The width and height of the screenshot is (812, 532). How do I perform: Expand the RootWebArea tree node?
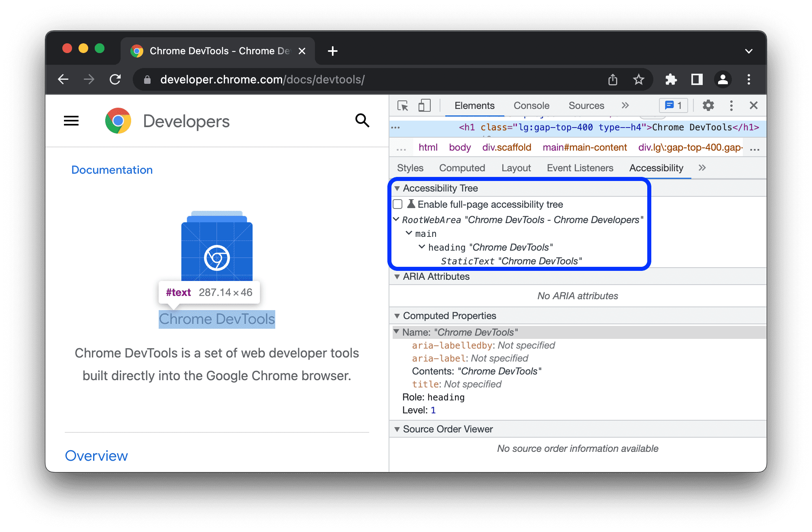[x=397, y=220]
